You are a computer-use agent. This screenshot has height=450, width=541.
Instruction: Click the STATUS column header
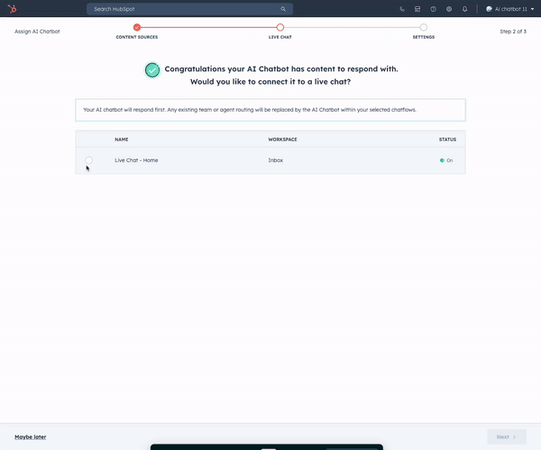447,139
